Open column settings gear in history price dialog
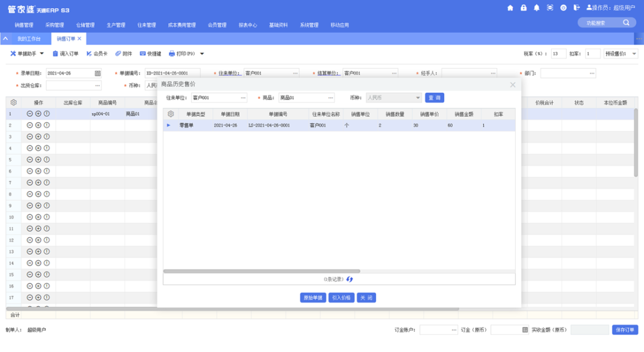Image resolution: width=644 pixels, height=352 pixels. (x=171, y=114)
